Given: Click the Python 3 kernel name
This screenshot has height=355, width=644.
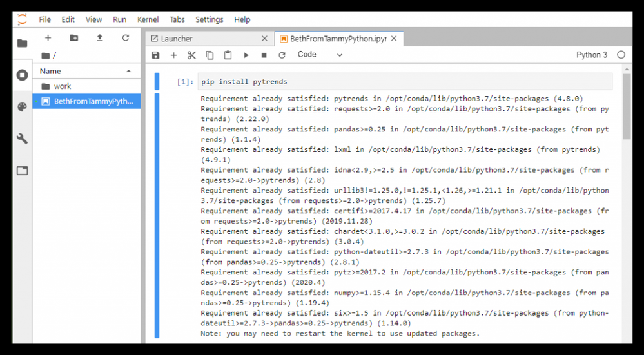Looking at the screenshot, I should pyautogui.click(x=591, y=55).
